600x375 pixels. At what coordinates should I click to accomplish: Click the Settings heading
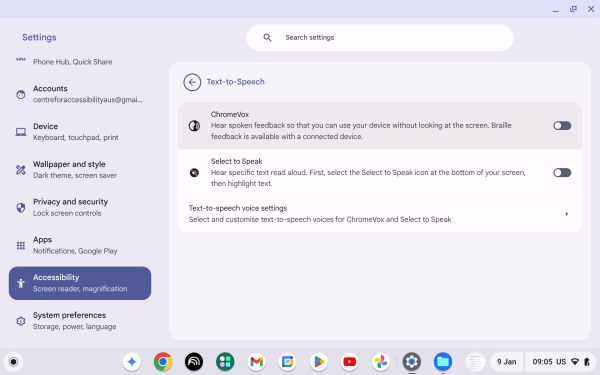(x=39, y=37)
